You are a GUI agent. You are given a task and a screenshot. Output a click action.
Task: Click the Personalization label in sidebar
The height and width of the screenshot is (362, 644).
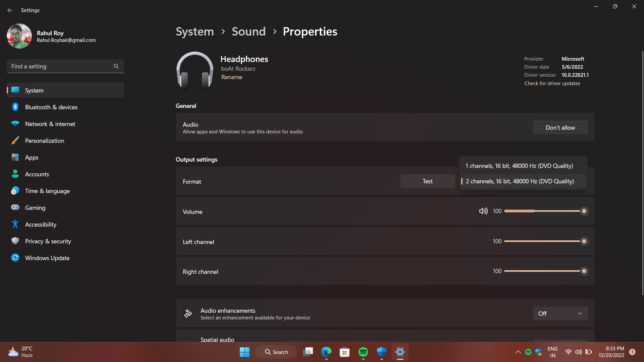coord(45,141)
